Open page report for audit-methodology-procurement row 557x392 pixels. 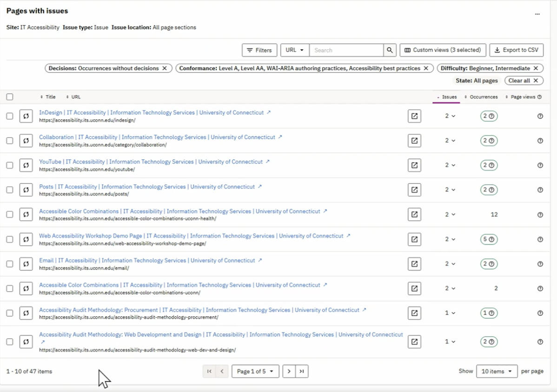point(414,313)
